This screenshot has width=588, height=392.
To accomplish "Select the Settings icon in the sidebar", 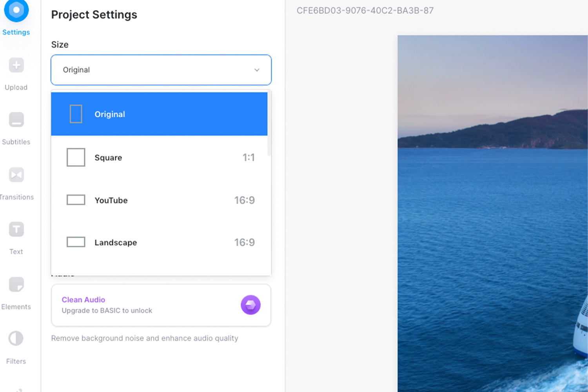I will (x=16, y=11).
